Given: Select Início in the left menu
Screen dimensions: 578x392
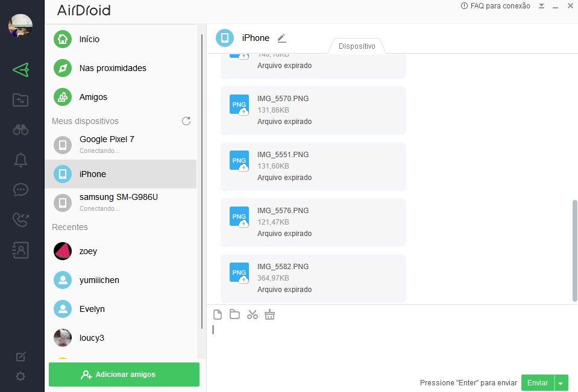Looking at the screenshot, I should pyautogui.click(x=90, y=39).
